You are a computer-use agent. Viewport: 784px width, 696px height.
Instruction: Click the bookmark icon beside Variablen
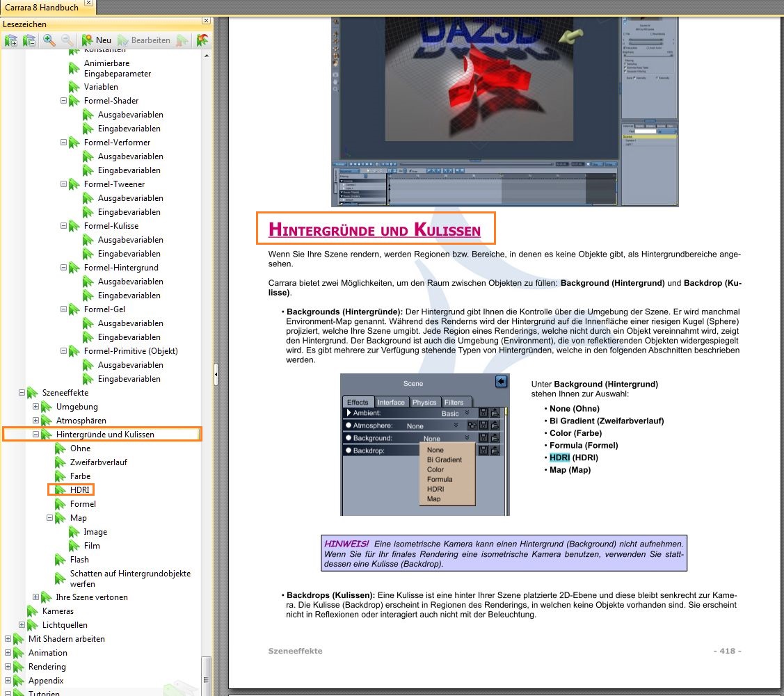pyautogui.click(x=74, y=87)
